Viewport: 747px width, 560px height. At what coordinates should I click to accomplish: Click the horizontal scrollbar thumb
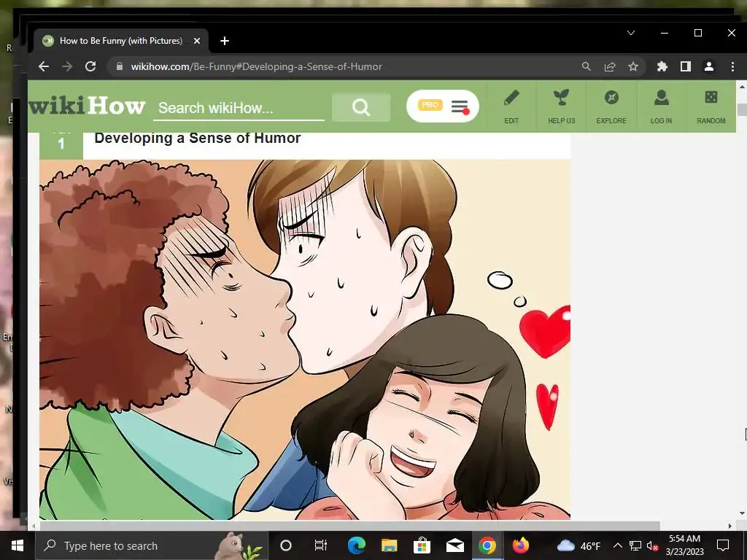(x=349, y=526)
